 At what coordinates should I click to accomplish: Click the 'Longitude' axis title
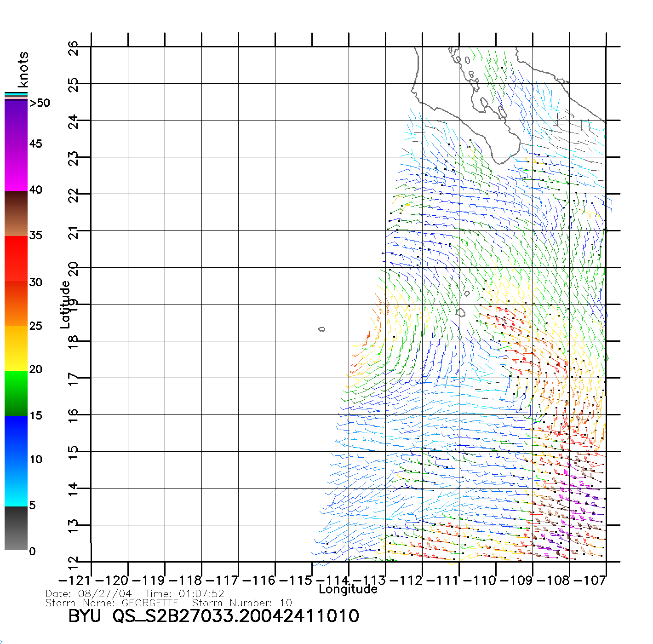click(x=348, y=589)
